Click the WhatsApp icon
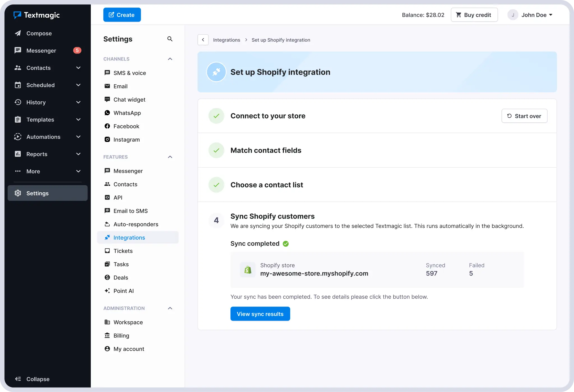The width and height of the screenshot is (574, 392). [x=107, y=113]
